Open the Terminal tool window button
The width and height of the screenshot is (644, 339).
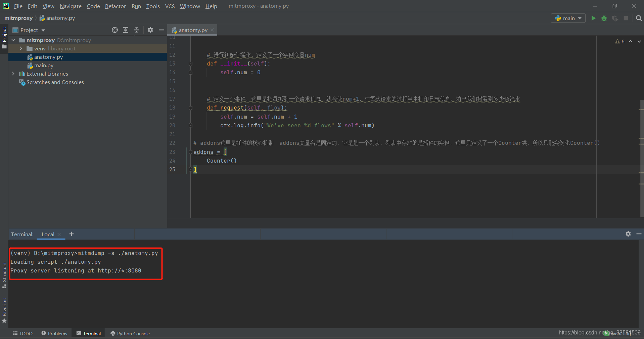click(89, 333)
